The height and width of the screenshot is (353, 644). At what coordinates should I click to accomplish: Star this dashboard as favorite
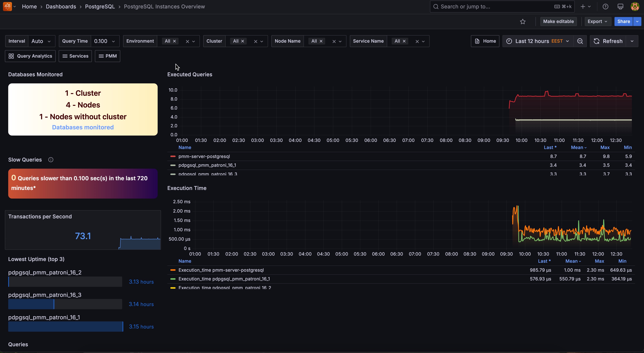pos(522,22)
